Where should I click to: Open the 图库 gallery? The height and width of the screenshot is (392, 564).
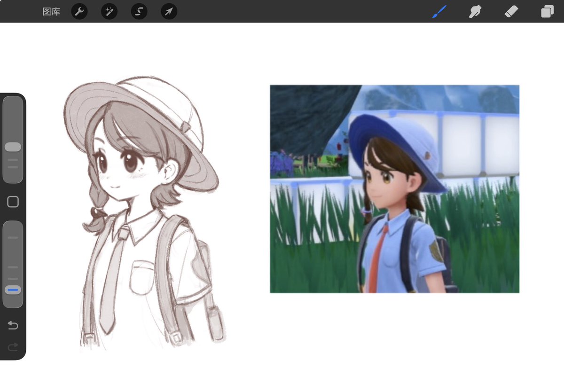click(x=51, y=12)
